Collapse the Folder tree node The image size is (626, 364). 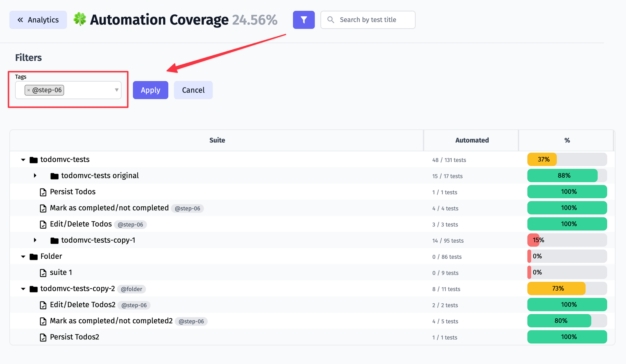coord(23,257)
